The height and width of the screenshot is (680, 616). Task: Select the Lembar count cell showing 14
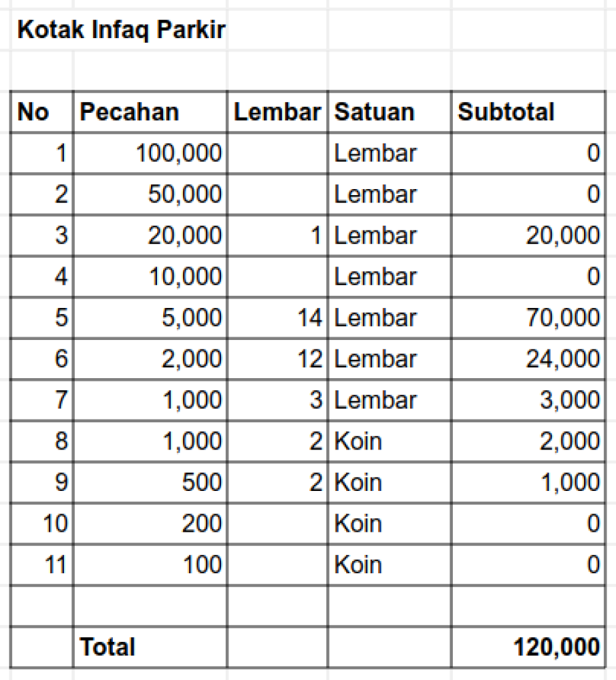point(277,318)
